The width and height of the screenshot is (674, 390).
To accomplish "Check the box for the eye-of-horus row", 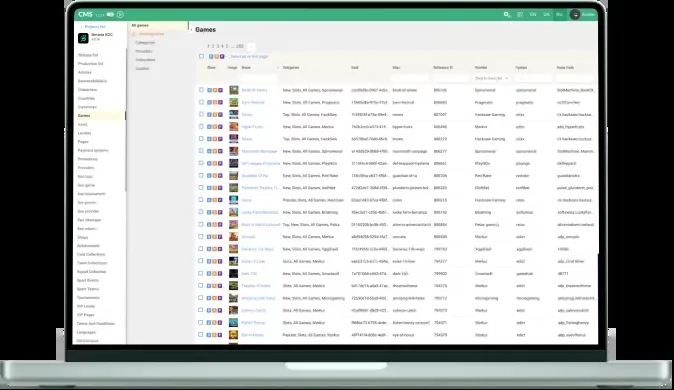I will pyautogui.click(x=201, y=335).
